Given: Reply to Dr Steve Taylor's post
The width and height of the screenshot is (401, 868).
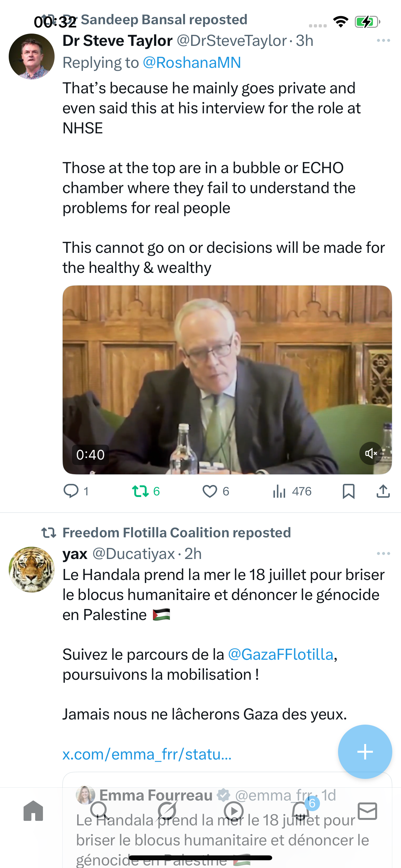Looking at the screenshot, I should (76, 491).
